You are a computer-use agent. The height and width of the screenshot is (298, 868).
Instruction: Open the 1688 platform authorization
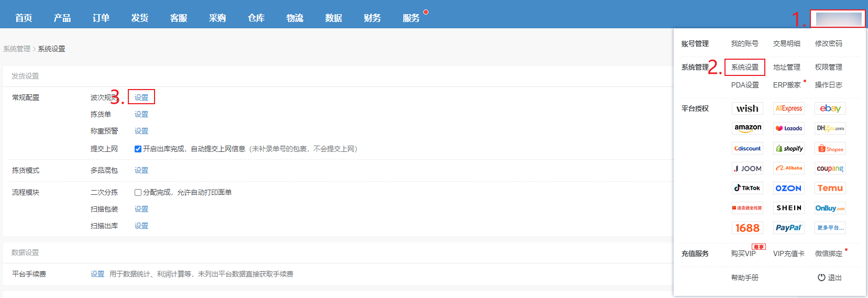coord(747,228)
